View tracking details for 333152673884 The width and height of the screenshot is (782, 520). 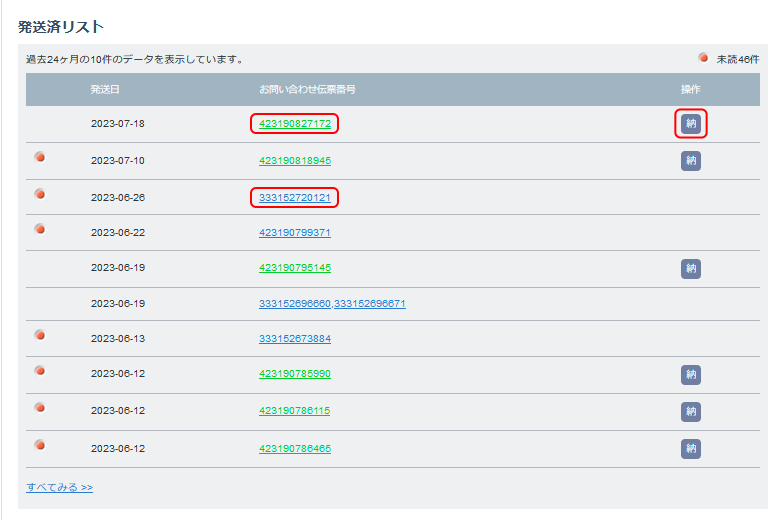click(x=295, y=339)
